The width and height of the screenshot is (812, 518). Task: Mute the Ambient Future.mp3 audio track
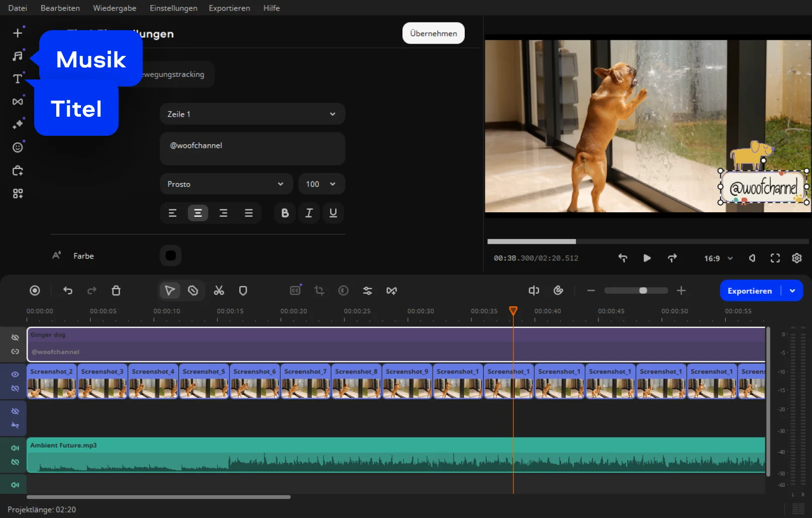click(x=15, y=448)
